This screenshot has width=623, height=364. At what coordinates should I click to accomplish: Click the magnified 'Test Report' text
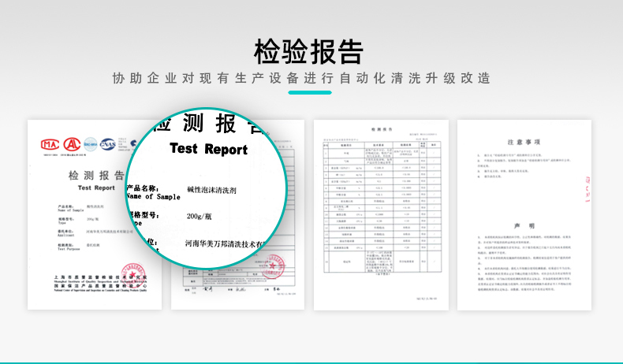pyautogui.click(x=209, y=149)
